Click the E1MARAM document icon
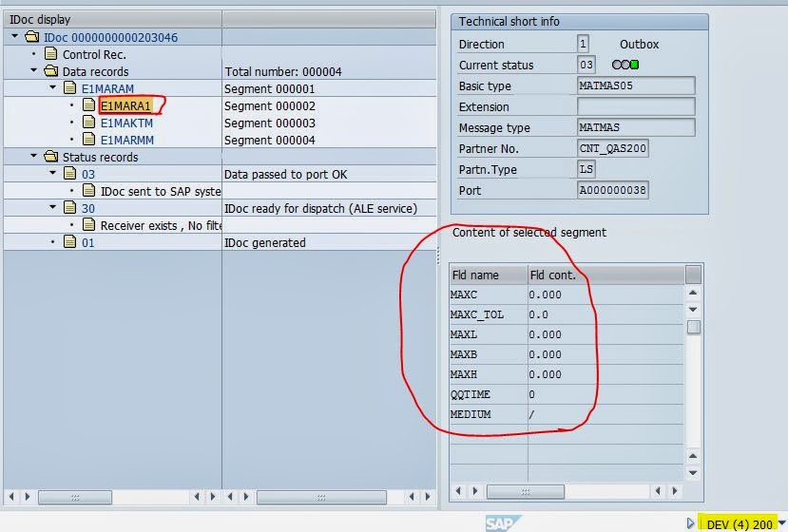788x532 pixels. (x=69, y=88)
